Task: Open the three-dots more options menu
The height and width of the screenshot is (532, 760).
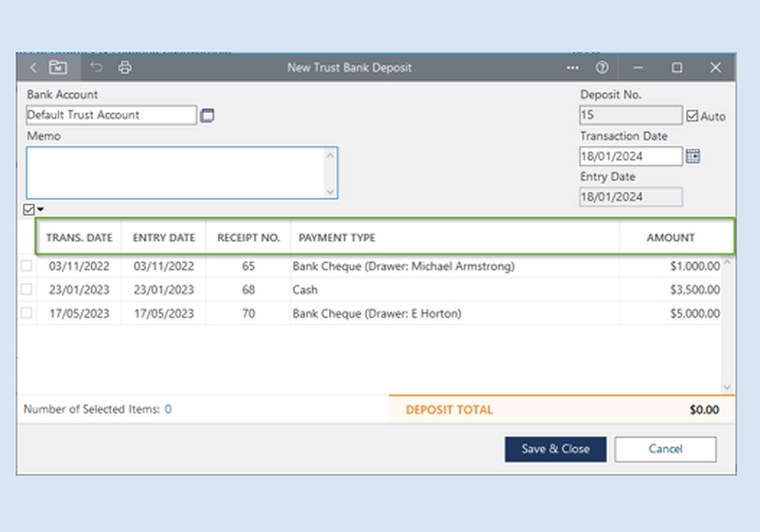Action: (572, 68)
